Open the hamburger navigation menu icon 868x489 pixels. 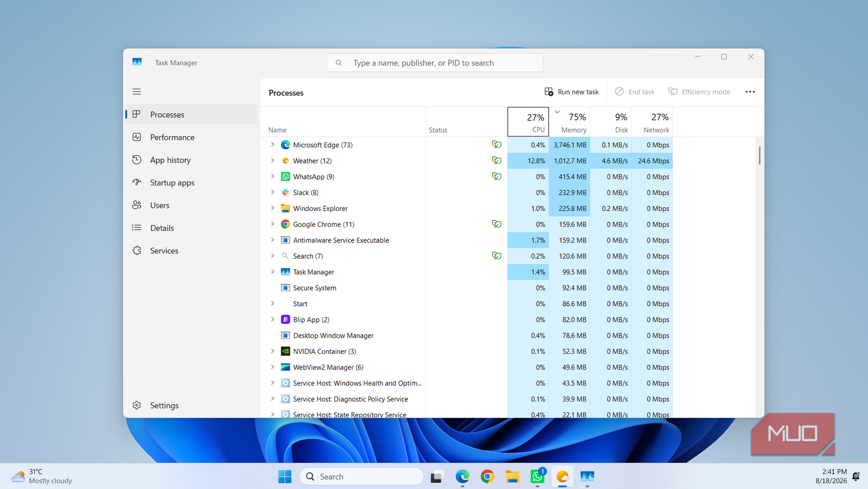click(x=137, y=91)
